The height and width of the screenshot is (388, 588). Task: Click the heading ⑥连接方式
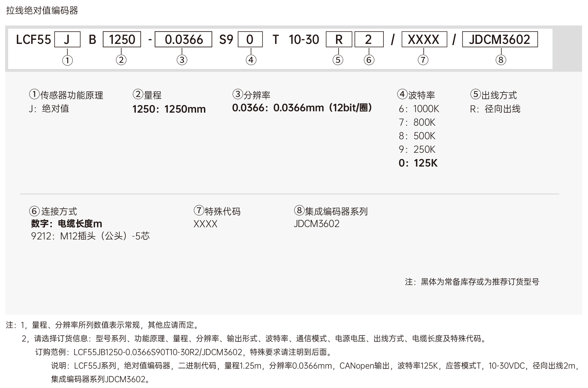(x=53, y=211)
